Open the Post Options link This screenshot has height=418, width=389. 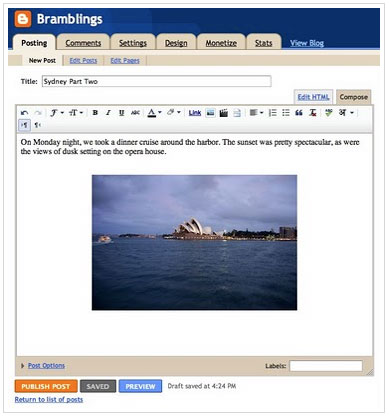[x=46, y=366]
